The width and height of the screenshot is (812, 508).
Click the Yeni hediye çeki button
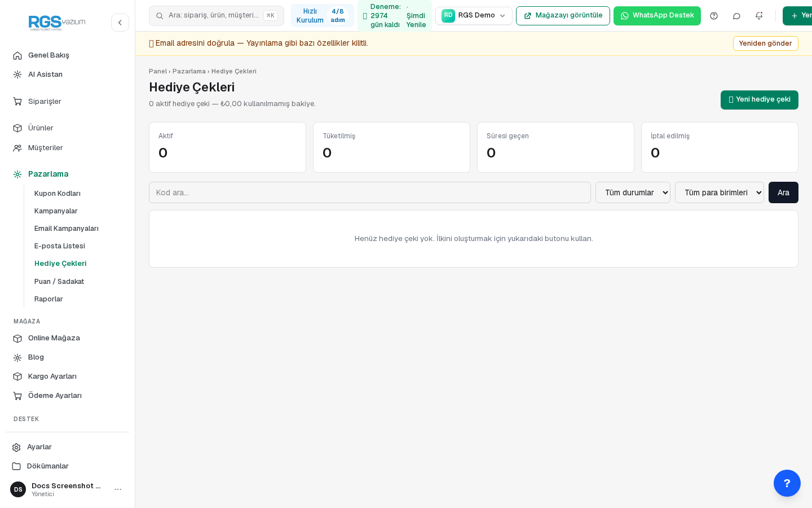pyautogui.click(x=760, y=100)
